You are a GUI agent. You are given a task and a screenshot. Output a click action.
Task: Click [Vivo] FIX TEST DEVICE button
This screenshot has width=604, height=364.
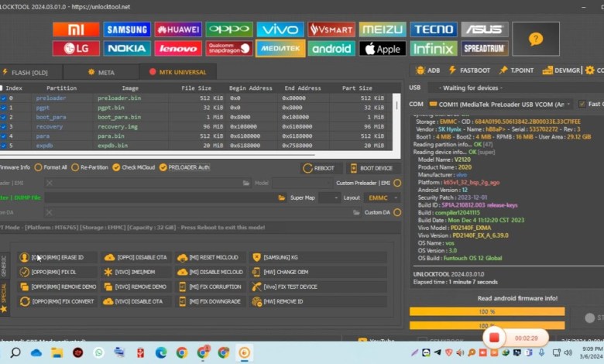[317, 287]
